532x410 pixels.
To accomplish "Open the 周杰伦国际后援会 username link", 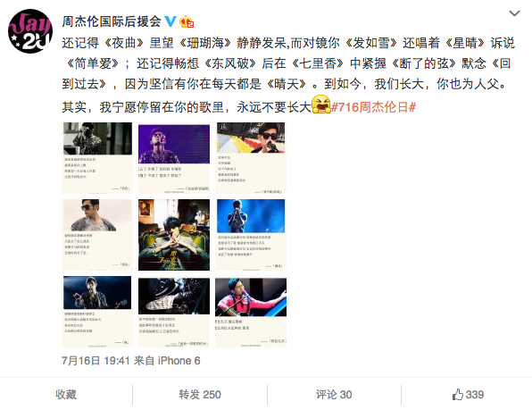I will (112, 21).
